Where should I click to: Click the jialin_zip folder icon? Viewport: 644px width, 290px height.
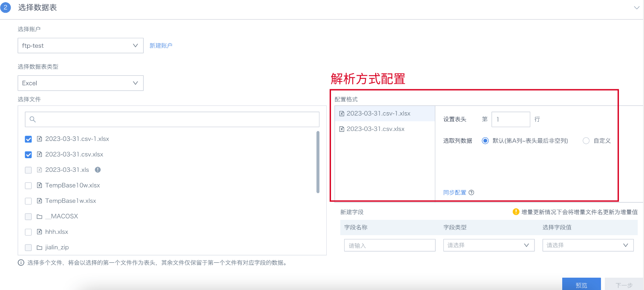pyautogui.click(x=40, y=247)
